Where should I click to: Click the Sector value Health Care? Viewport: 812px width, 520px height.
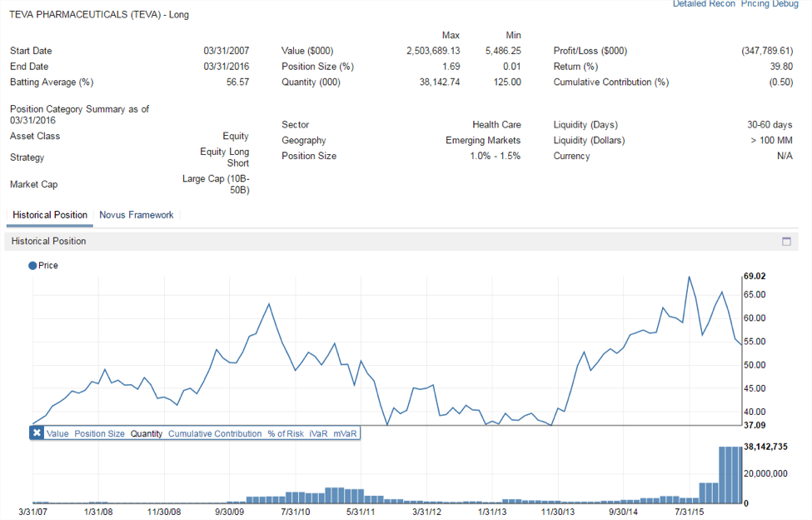(496, 125)
